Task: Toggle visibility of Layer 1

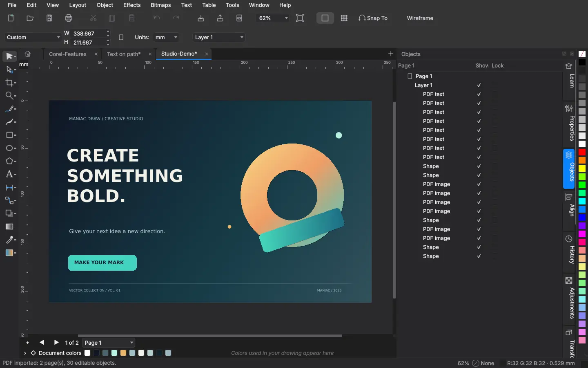Action: (479, 85)
